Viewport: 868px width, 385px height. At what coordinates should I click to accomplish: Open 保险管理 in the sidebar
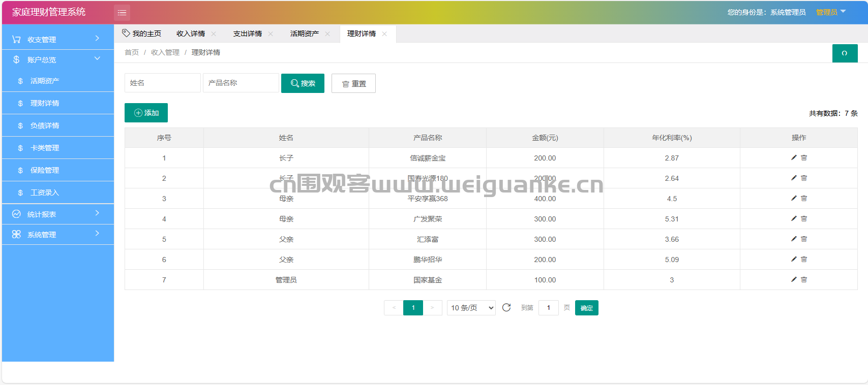pos(58,170)
